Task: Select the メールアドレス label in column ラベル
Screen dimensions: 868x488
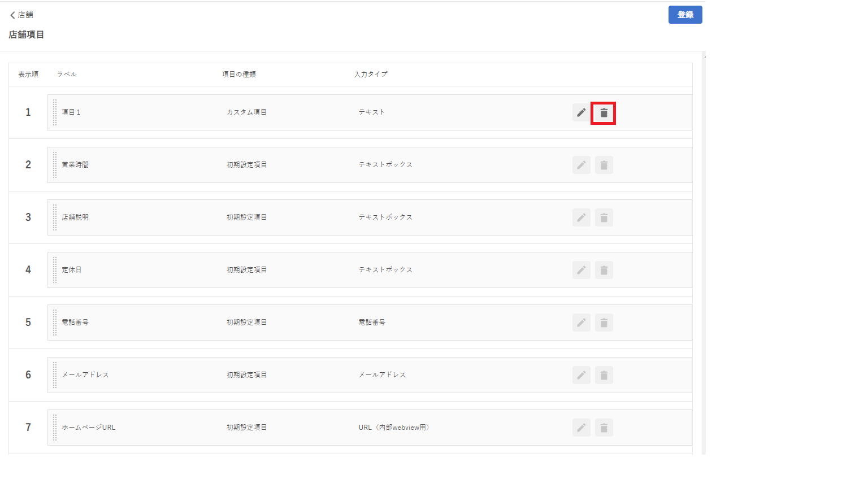Action: click(x=85, y=375)
